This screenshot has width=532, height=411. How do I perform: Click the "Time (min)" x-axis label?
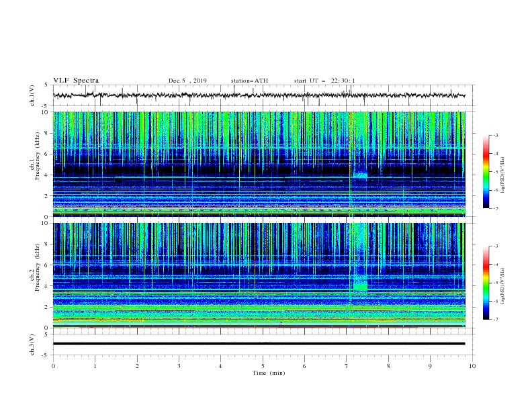click(269, 373)
